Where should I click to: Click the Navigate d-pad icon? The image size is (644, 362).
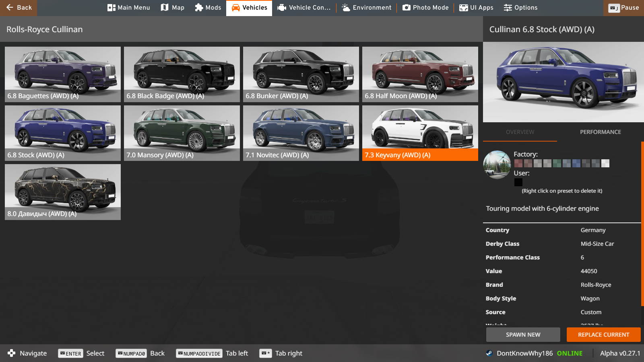11,353
